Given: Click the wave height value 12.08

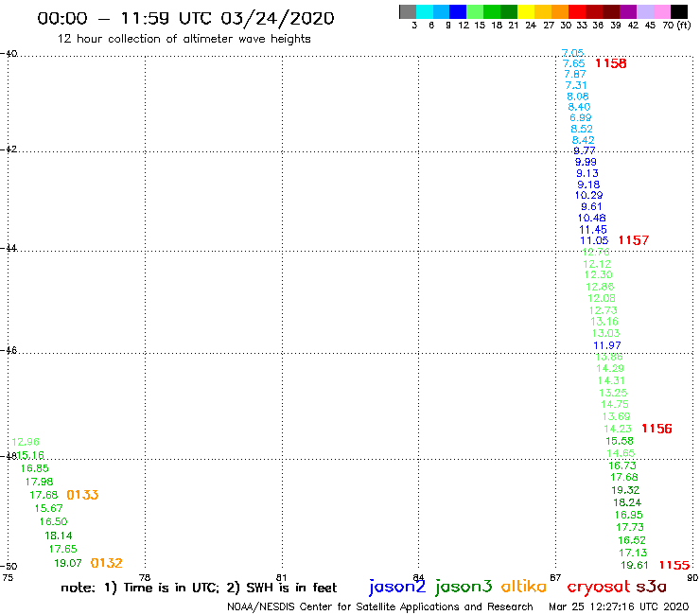Looking at the screenshot, I should [x=602, y=298].
